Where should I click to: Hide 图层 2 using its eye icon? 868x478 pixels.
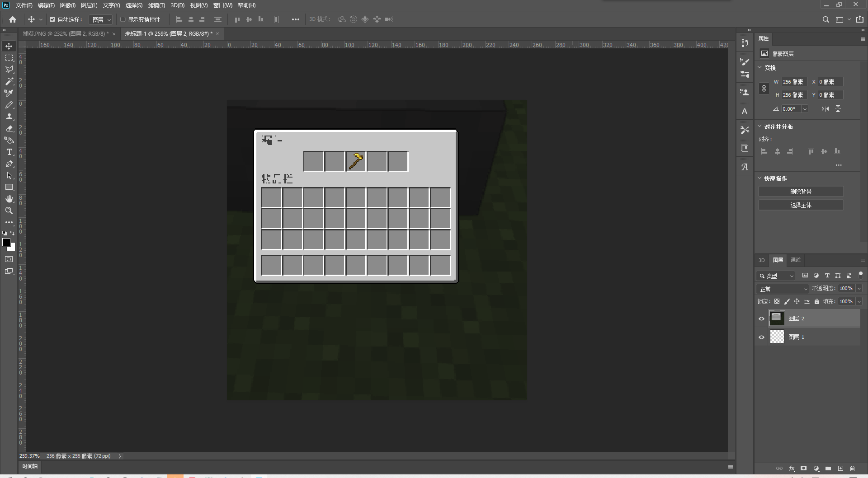[x=761, y=319]
